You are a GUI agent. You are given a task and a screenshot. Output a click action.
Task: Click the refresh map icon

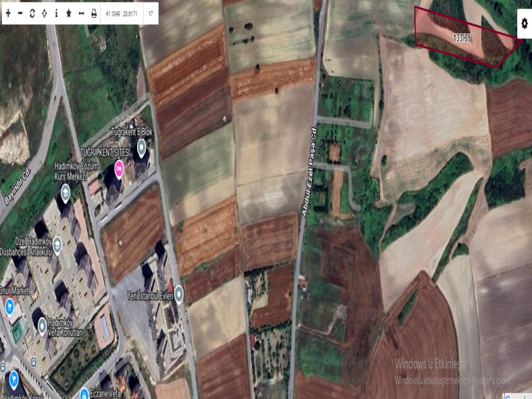point(32,13)
